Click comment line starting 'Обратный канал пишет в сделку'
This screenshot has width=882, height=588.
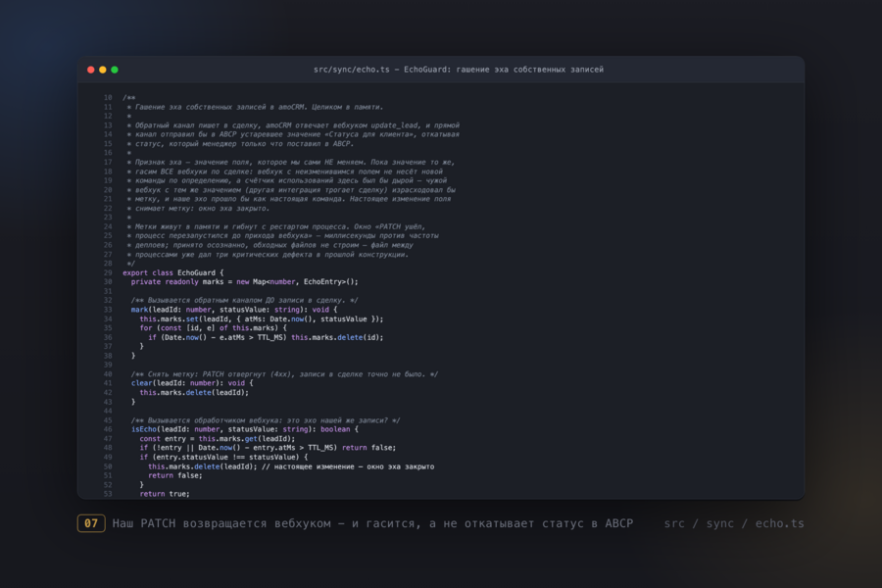tap(293, 125)
